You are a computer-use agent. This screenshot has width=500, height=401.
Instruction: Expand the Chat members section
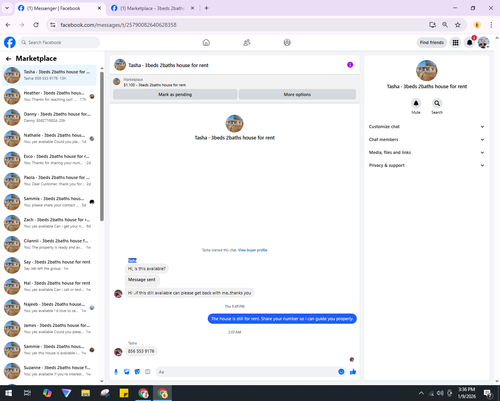click(x=426, y=139)
